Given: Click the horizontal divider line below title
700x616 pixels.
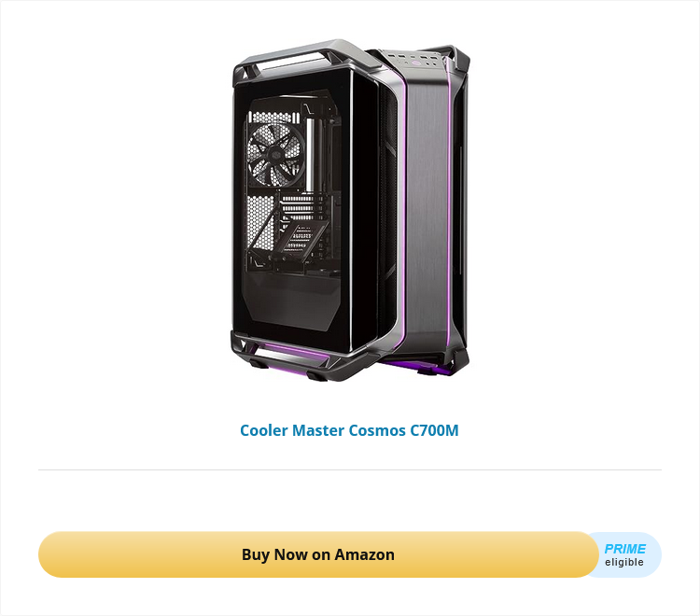Looking at the screenshot, I should pyautogui.click(x=350, y=470).
